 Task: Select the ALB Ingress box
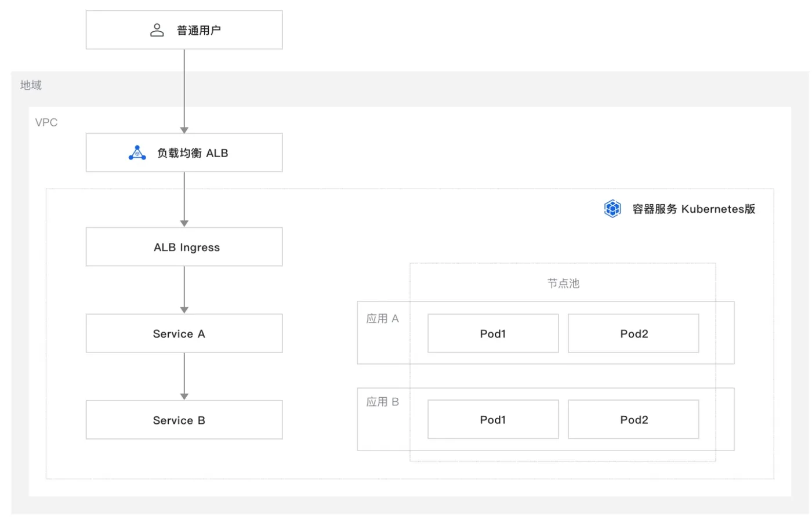[184, 247]
